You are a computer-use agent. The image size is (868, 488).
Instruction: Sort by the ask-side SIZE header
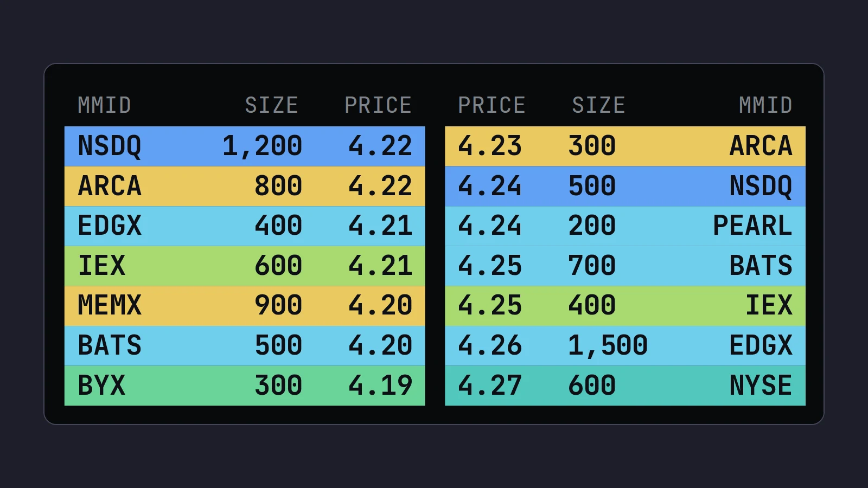(x=598, y=105)
